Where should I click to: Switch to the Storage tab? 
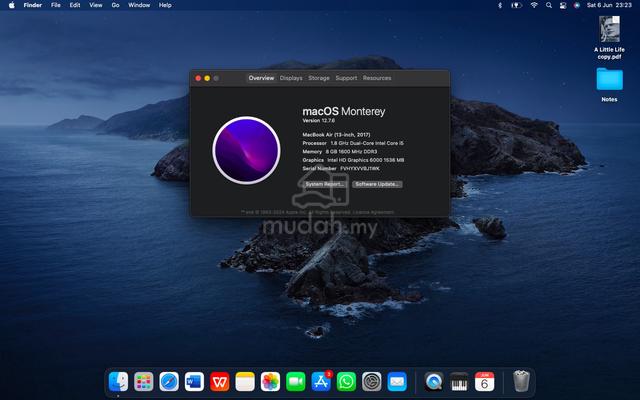[319, 78]
